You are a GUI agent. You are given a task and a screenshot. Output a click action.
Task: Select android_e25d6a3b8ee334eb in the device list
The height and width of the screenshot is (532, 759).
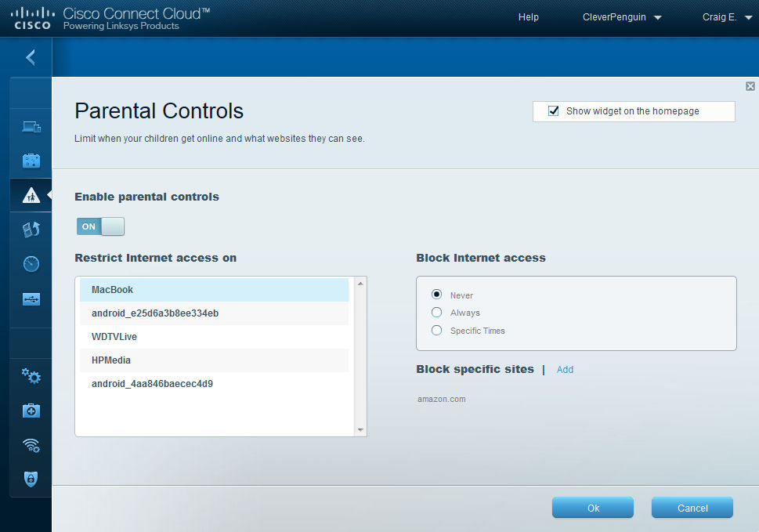click(x=214, y=313)
